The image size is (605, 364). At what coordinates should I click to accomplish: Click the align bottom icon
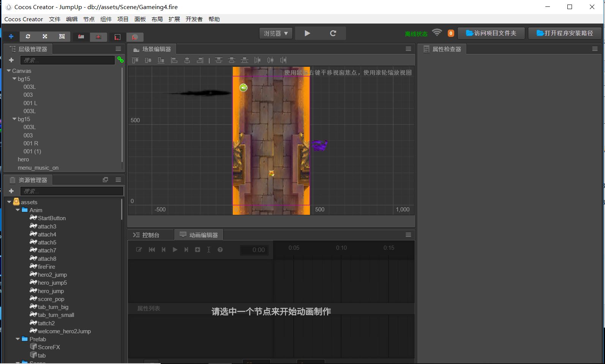coord(161,60)
